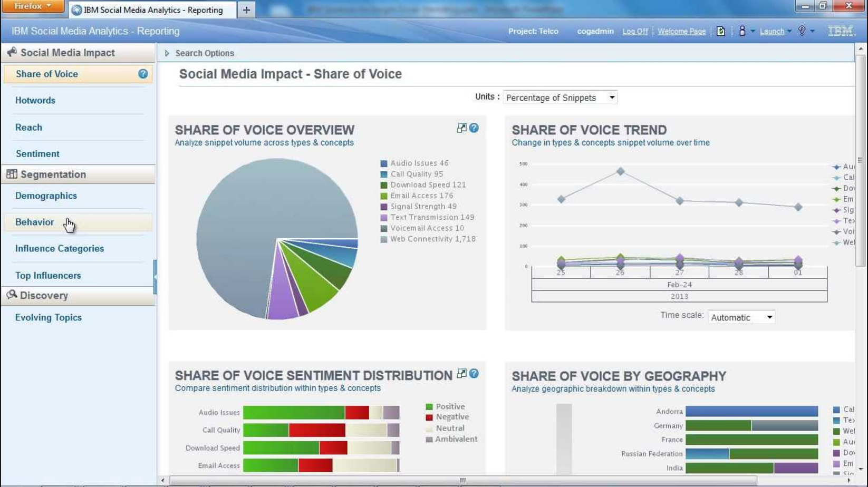Open help for Sentiment Distribution panel
Image resolution: width=868 pixels, height=487 pixels.
click(x=474, y=374)
